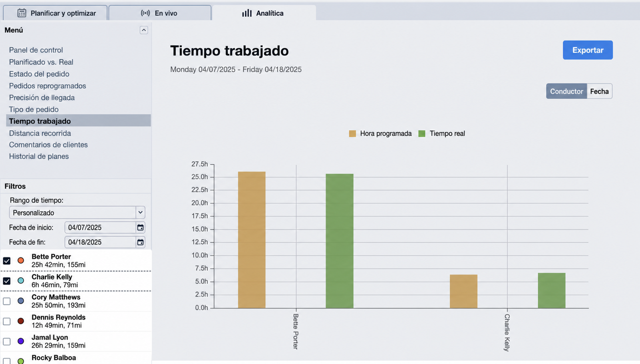
Task: Open the Fecha de fin calendar picker icon
Action: click(140, 242)
